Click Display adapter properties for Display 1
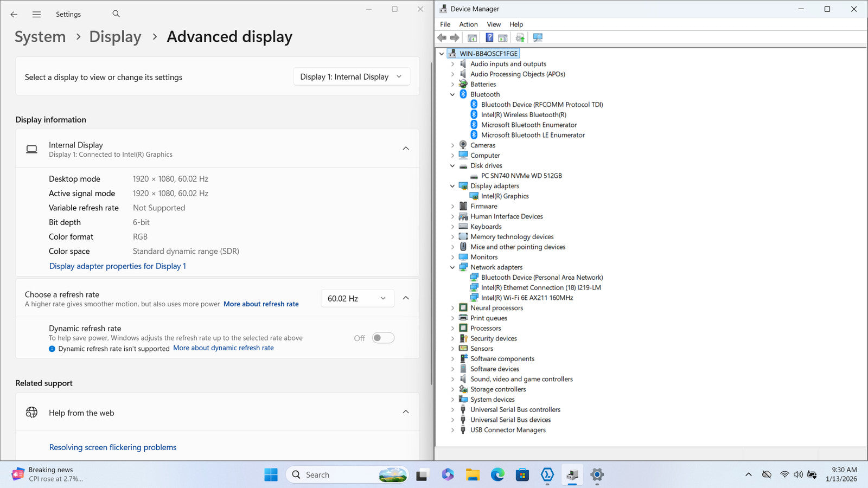868x488 pixels. point(118,266)
